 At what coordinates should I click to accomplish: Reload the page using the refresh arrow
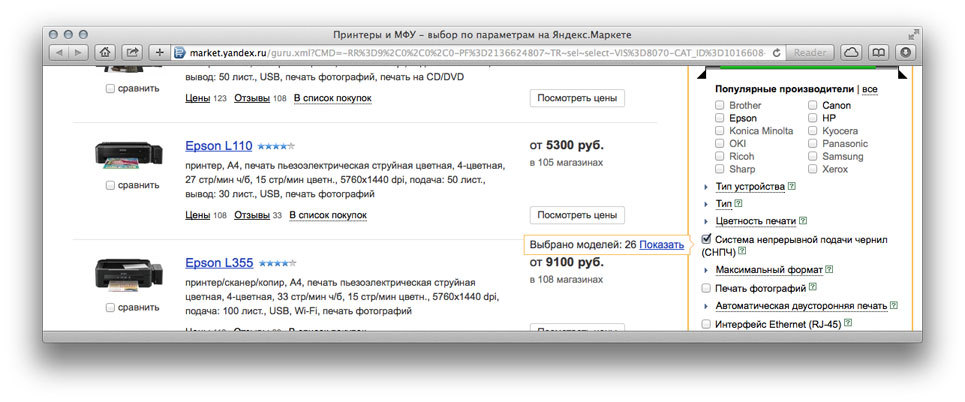(776, 53)
